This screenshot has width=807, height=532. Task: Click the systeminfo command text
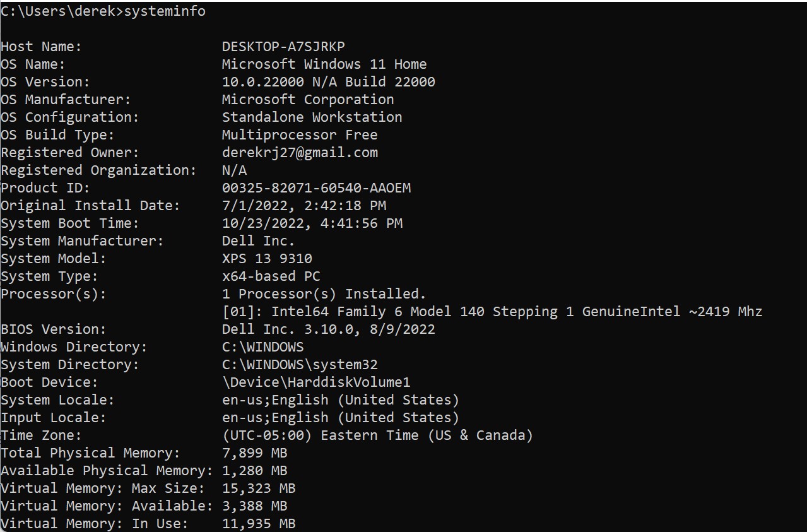point(165,11)
